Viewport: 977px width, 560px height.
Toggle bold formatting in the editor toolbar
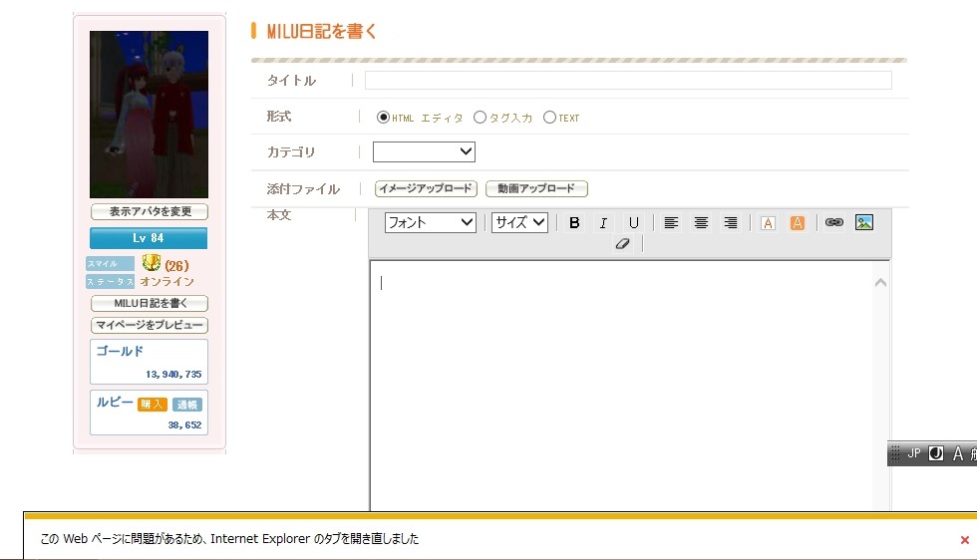(574, 223)
